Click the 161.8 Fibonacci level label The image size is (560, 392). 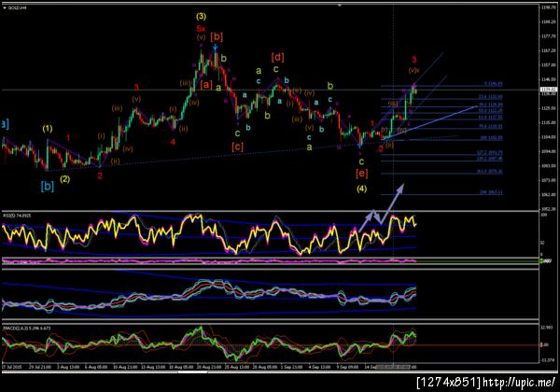pos(490,172)
